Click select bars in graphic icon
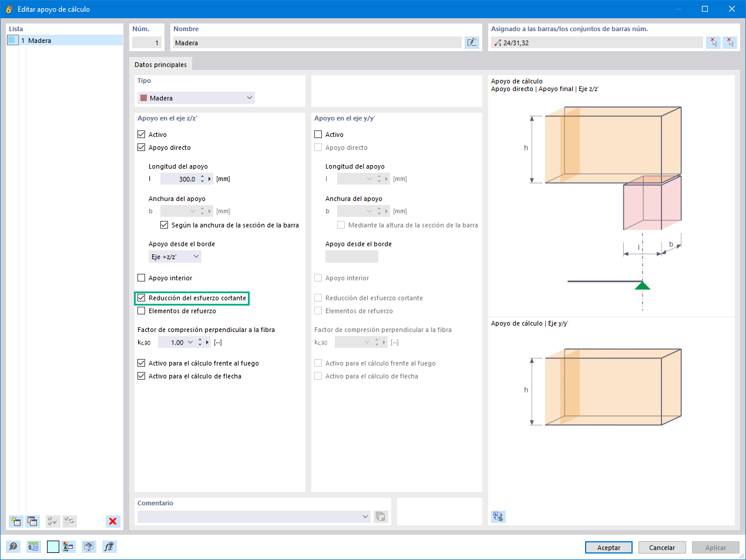This screenshot has height=560, width=746. point(713,42)
